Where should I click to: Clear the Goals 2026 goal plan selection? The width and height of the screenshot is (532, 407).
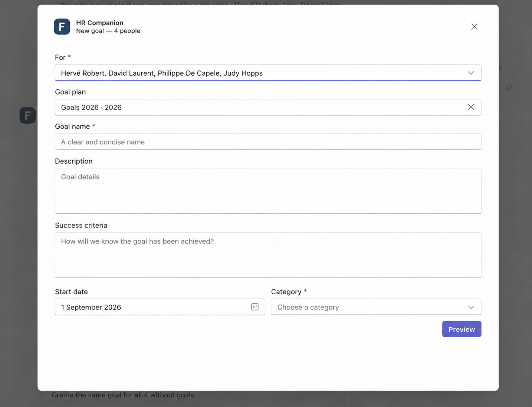pyautogui.click(x=471, y=107)
